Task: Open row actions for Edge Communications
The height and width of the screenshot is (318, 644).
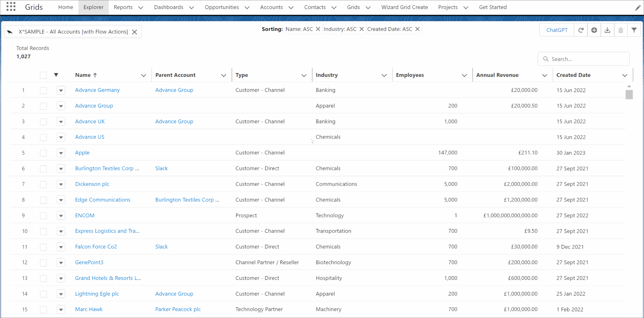Action: pyautogui.click(x=61, y=200)
